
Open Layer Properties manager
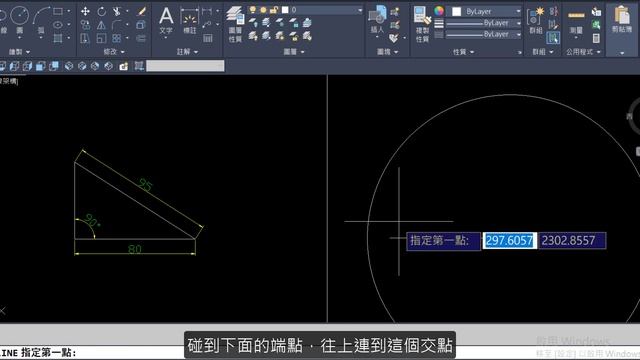(x=235, y=24)
